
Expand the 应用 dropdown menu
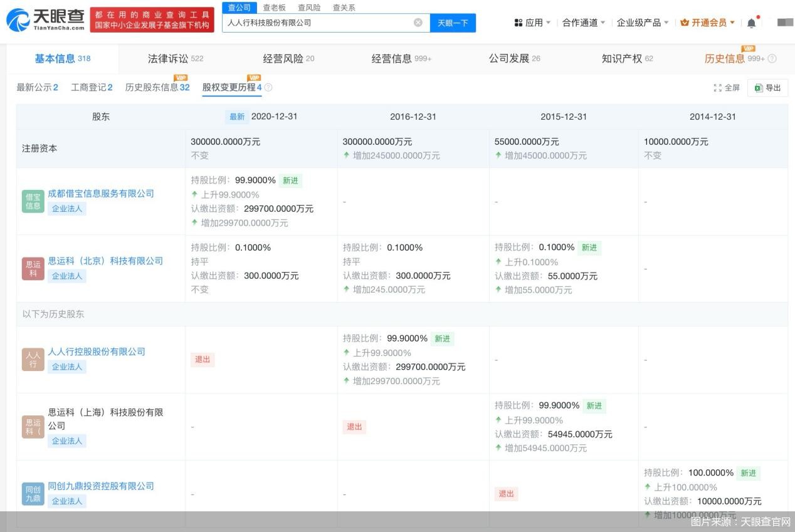pos(532,23)
